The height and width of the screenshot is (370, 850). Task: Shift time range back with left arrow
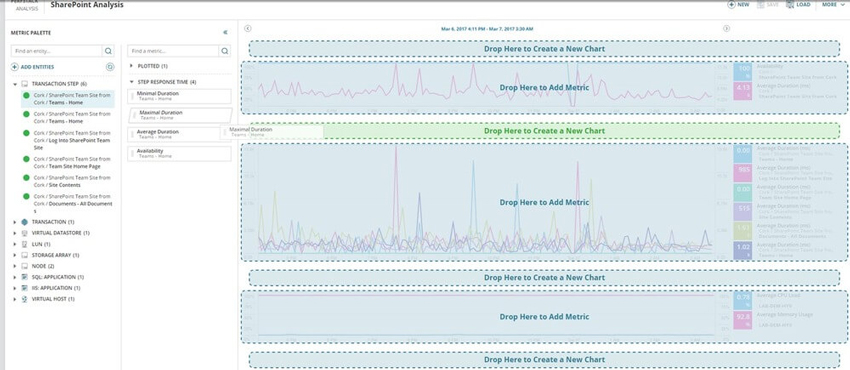point(247,29)
